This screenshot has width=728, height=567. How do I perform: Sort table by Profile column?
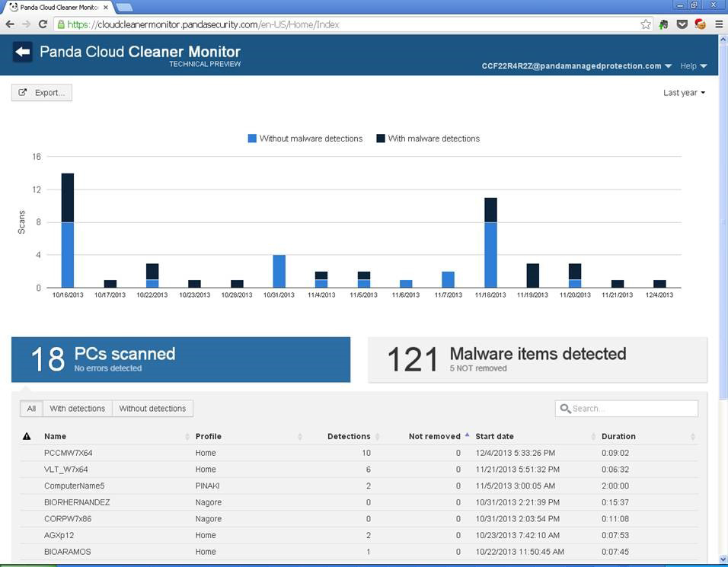[208, 436]
